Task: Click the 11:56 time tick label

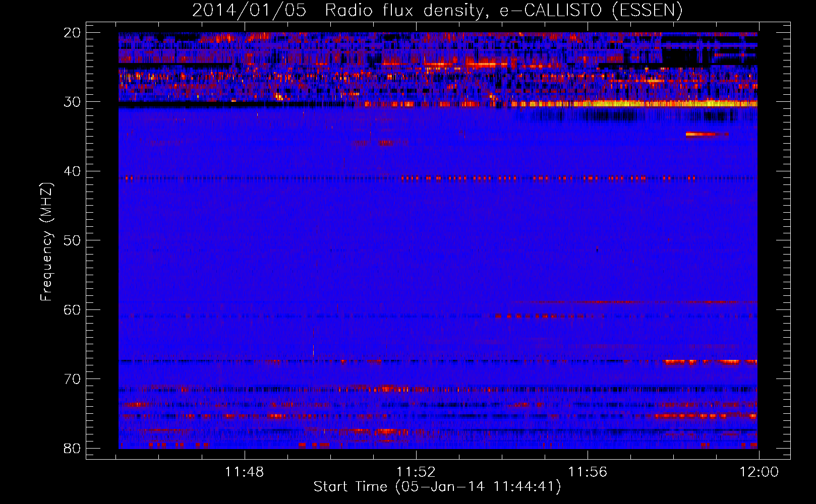Action: pyautogui.click(x=588, y=472)
